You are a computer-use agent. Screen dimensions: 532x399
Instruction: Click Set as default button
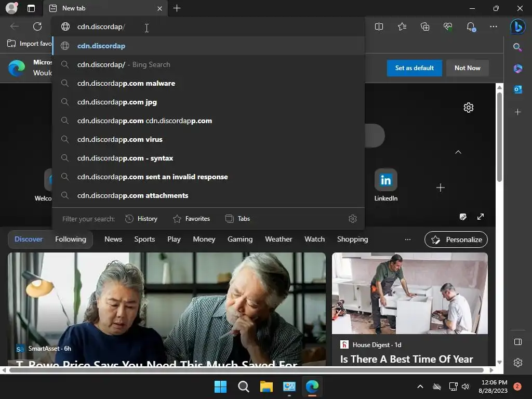414,68
